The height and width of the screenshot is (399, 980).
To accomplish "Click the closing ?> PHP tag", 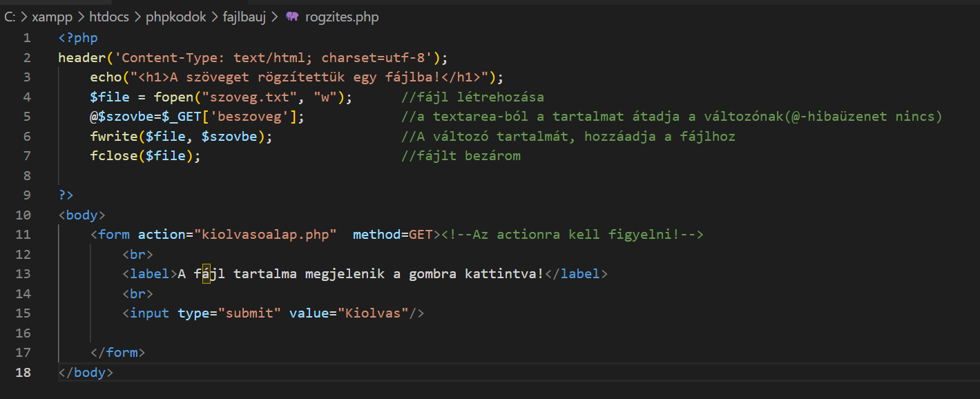I will coord(66,195).
